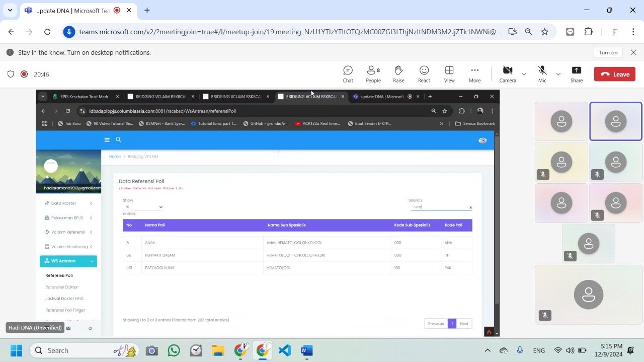Show the People participants list

click(373, 74)
